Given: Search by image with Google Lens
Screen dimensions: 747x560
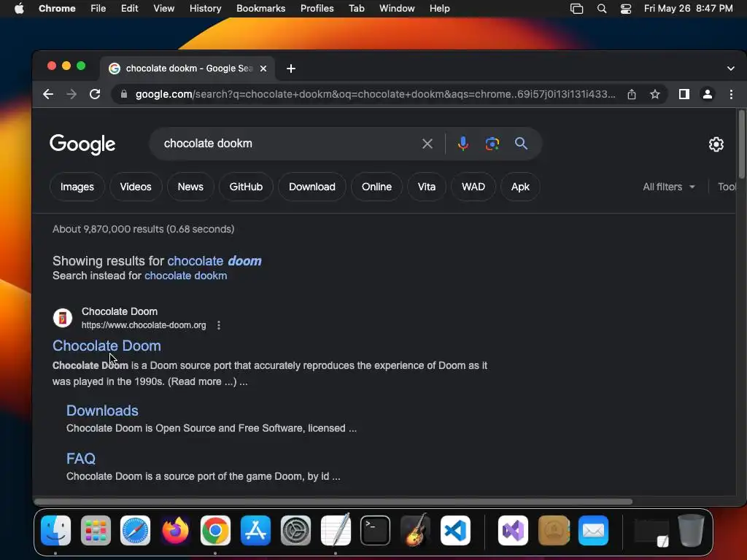Looking at the screenshot, I should click(x=492, y=144).
